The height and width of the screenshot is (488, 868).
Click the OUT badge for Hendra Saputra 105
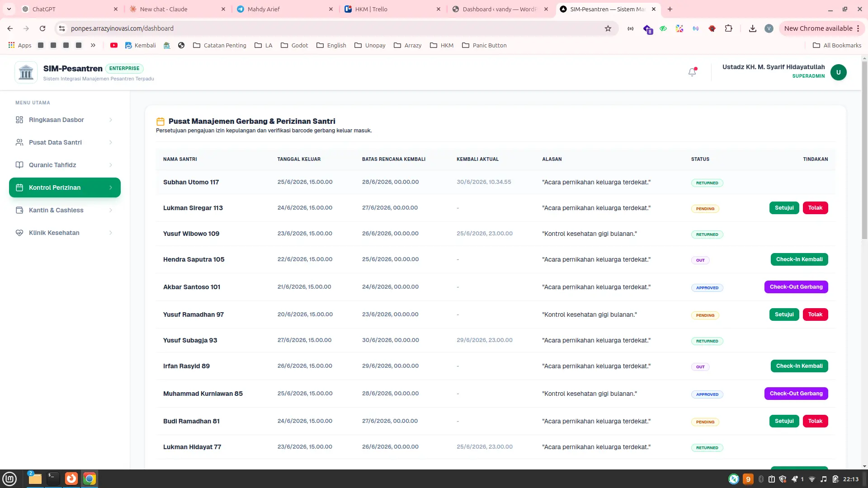700,260
